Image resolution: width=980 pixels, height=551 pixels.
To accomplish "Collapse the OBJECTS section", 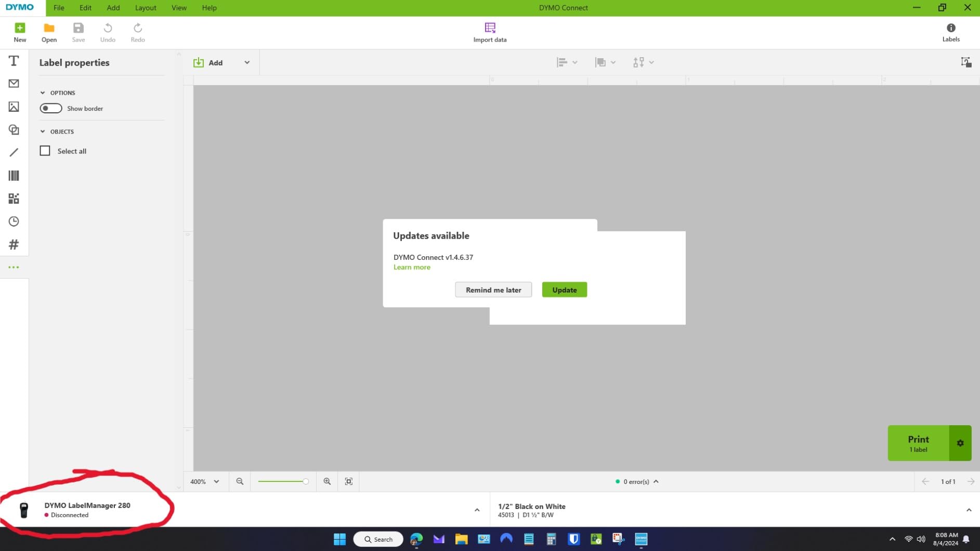I will tap(43, 132).
